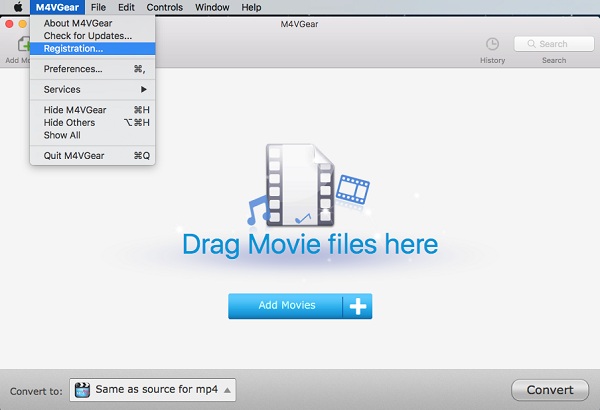Open the Edit menu
Screen dimensions: 600x410
[126, 7]
